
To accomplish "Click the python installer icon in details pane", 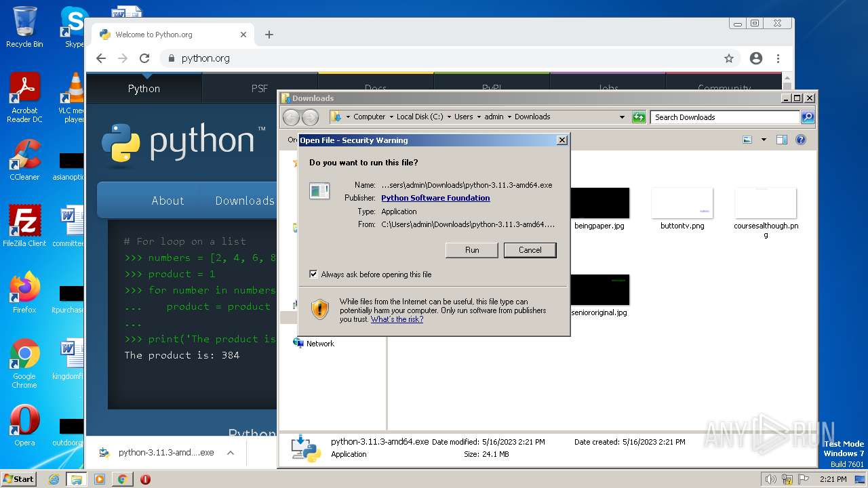I will [305, 448].
